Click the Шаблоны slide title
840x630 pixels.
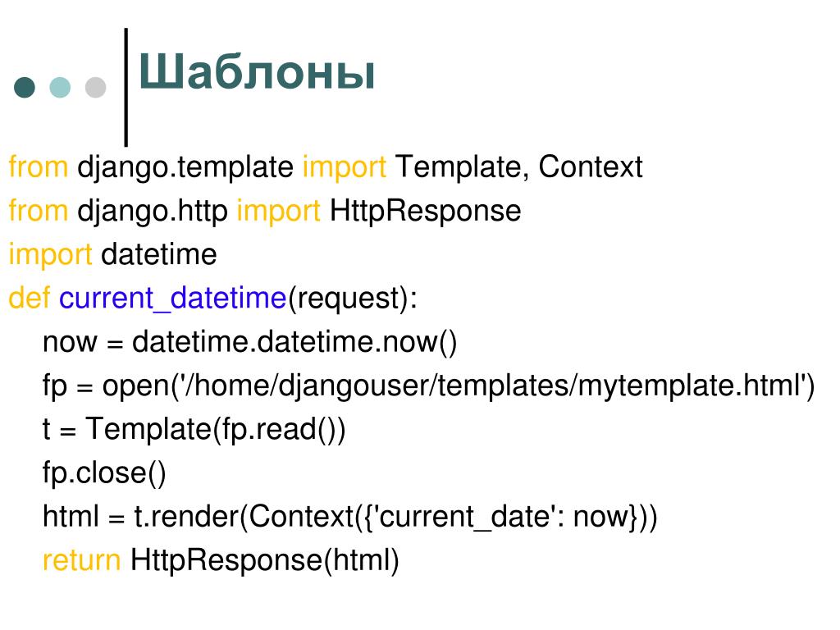[x=257, y=72]
